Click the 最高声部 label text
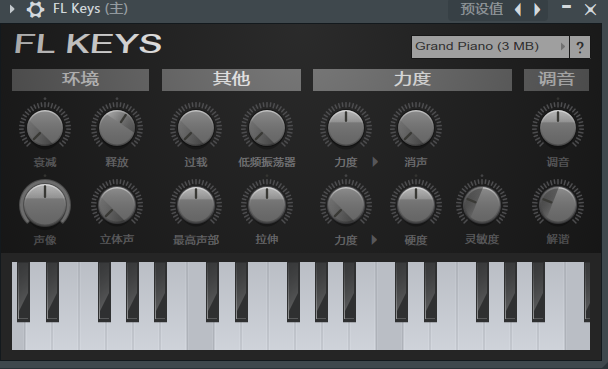The width and height of the screenshot is (608, 369). (196, 240)
